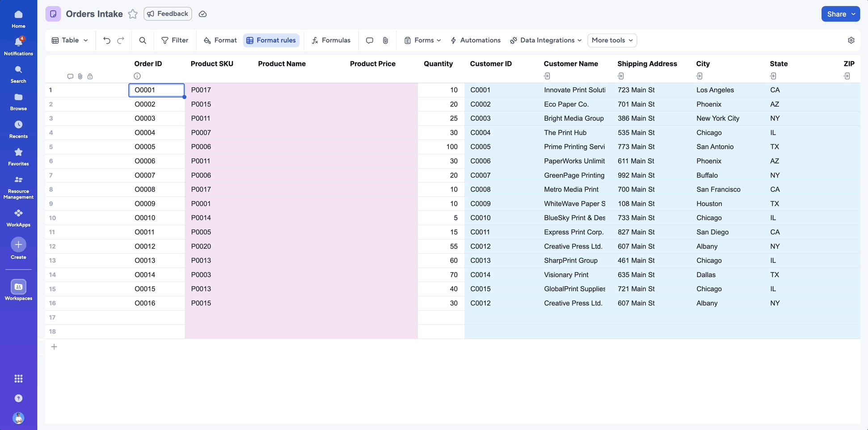Viewport: 868px width, 430px height.
Task: Toggle the Filter panel
Action: [175, 40]
